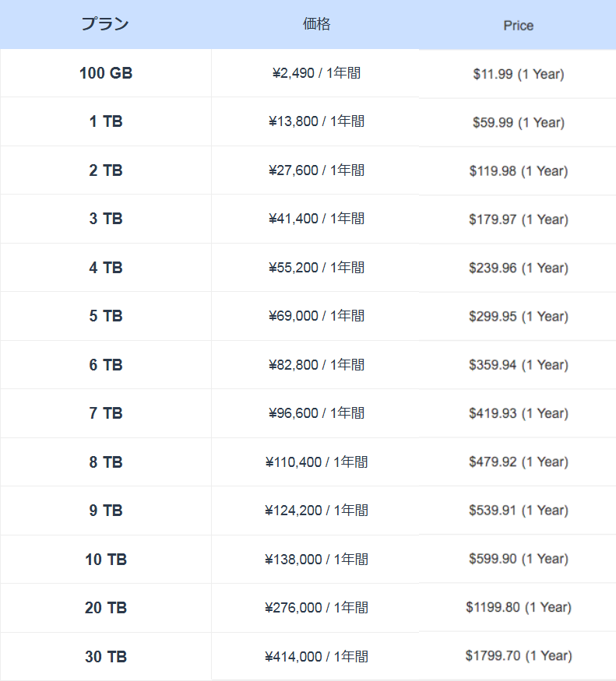The height and width of the screenshot is (681, 616).
Task: Select the 7 TB plan cell
Action: 106,413
